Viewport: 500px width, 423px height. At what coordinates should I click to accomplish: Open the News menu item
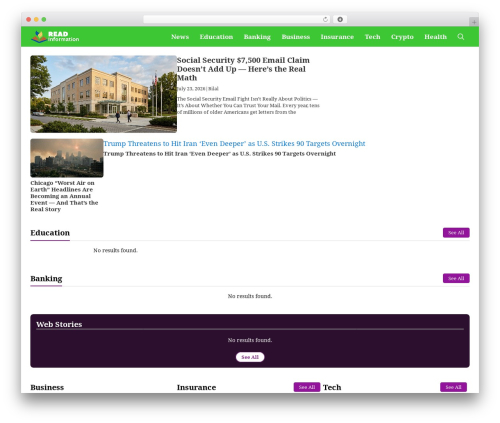180,37
